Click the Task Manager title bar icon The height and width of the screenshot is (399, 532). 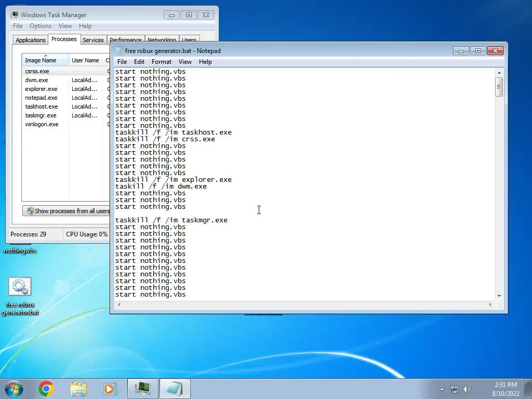point(14,15)
